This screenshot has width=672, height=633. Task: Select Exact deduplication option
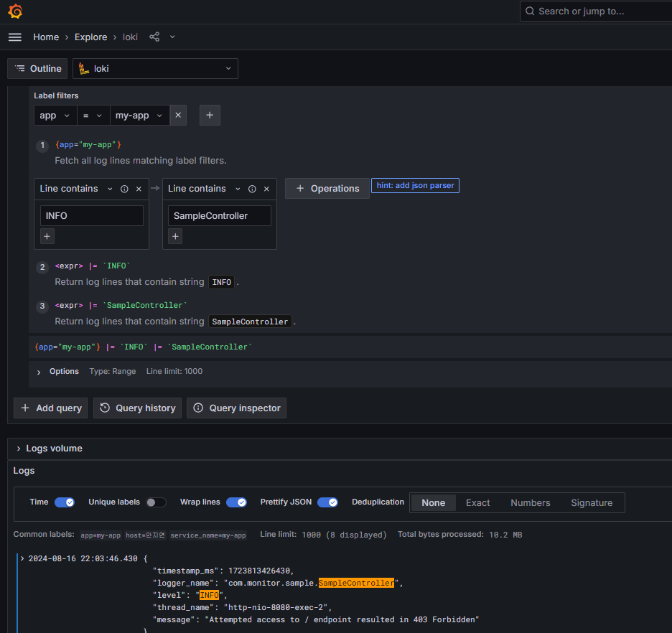coord(478,503)
